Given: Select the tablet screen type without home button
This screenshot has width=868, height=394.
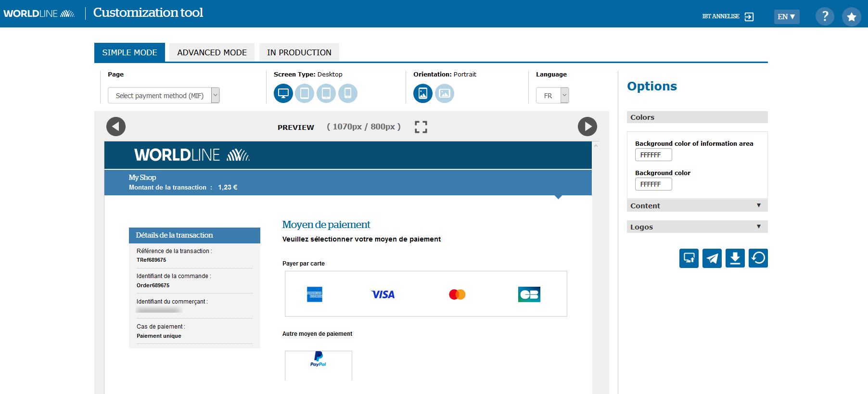Looking at the screenshot, I should 305,93.
